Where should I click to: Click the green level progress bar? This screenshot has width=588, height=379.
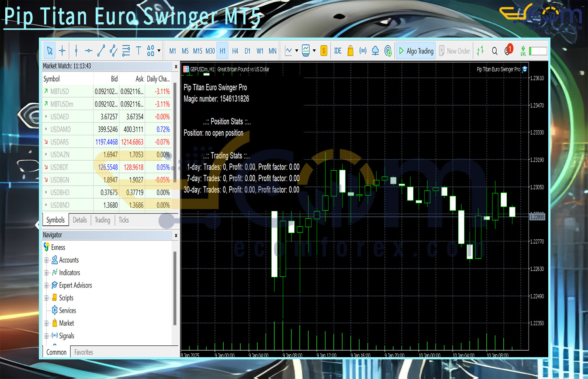[x=538, y=51]
